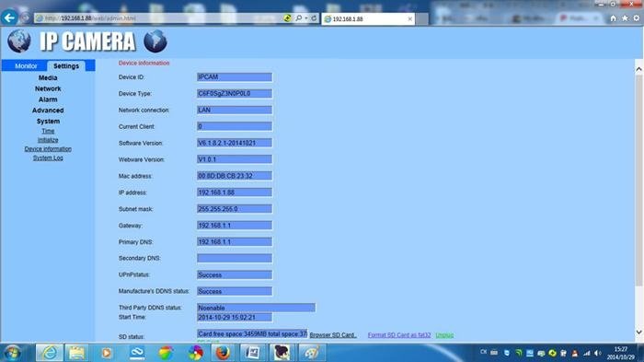Launch Firefox from the taskbar
Screen dimensions: 644x362
[x=223, y=353]
